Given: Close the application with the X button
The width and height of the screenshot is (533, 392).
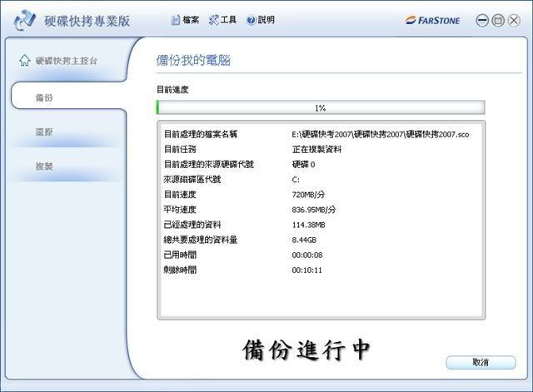Looking at the screenshot, I should pyautogui.click(x=514, y=20).
